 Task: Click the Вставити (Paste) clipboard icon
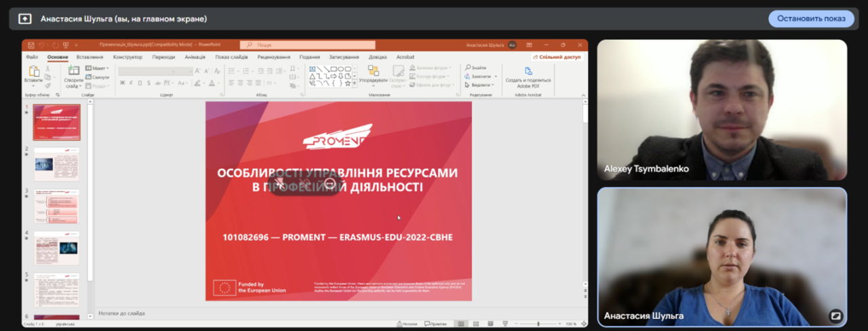[x=33, y=72]
